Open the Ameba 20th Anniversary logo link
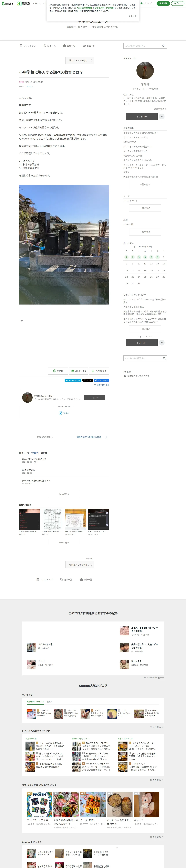186x868 pixels. tap(24, 3)
